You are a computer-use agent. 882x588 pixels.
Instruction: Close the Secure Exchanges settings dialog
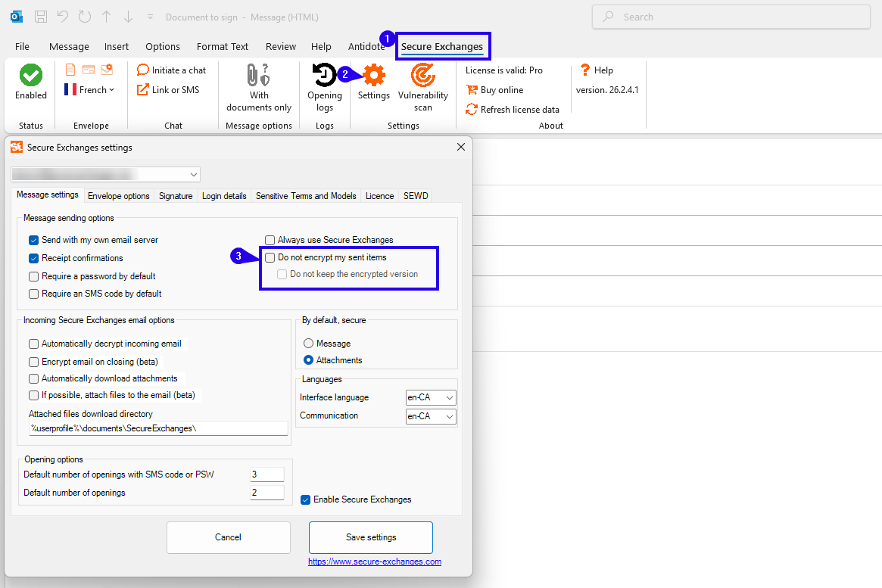click(x=461, y=147)
